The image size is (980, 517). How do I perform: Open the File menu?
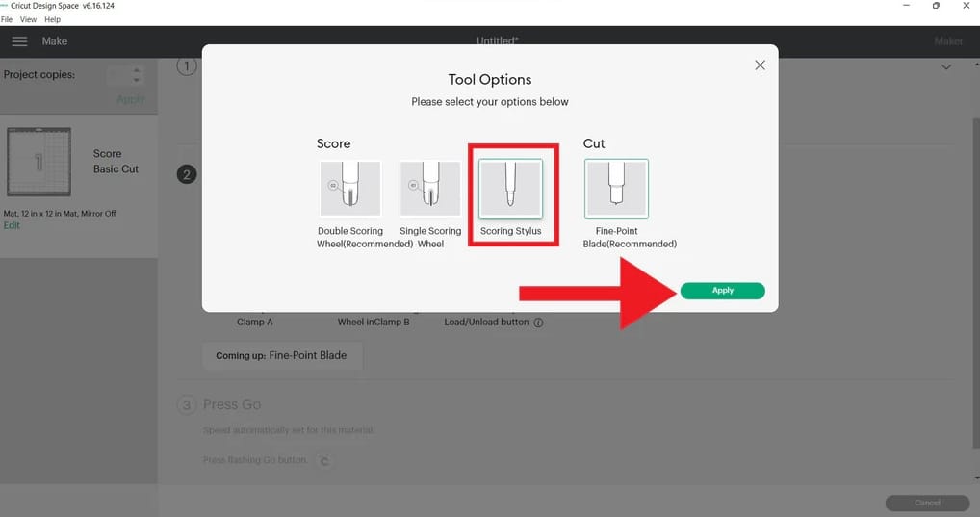[8, 19]
